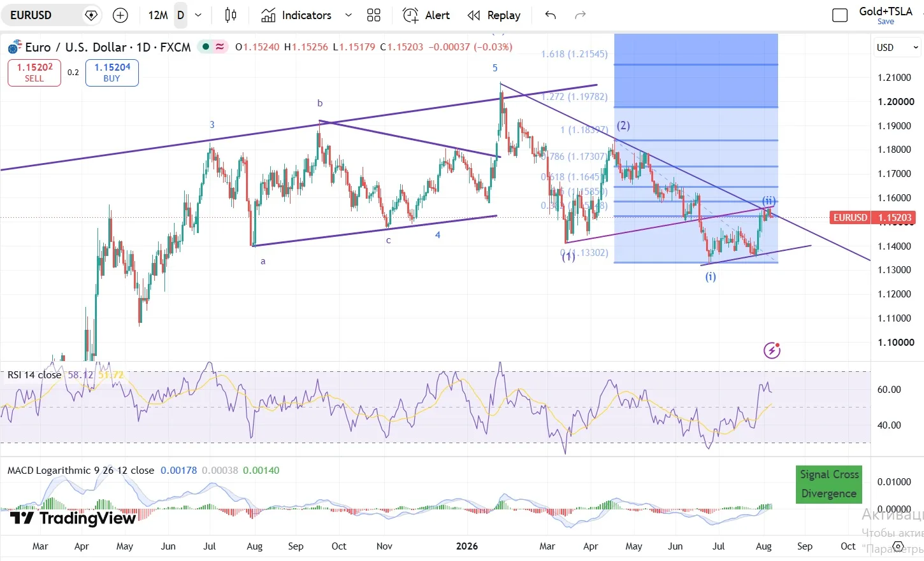This screenshot has height=561, width=924.
Task: Click the SELL button at 1.15202
Action: coord(34,73)
